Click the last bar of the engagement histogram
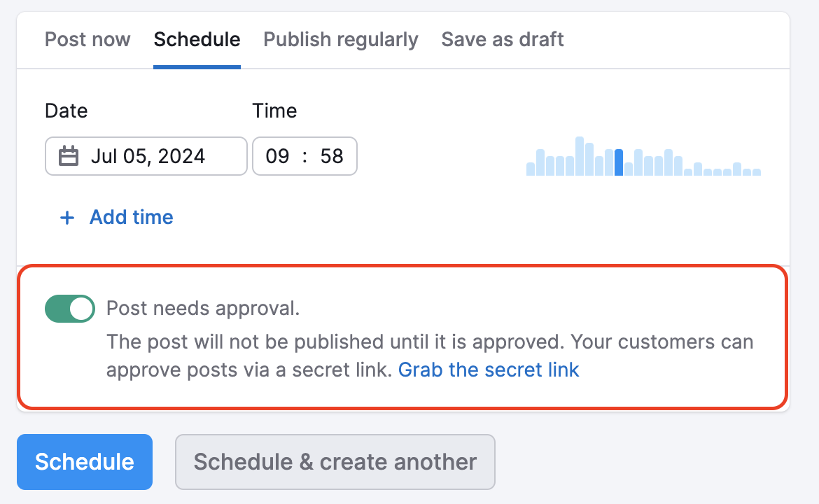819x504 pixels. (758, 169)
